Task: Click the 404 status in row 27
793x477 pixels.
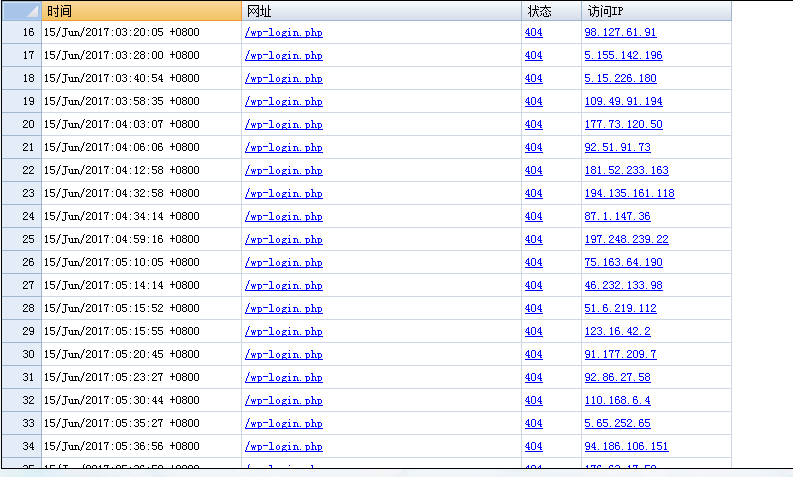Action: tap(533, 286)
